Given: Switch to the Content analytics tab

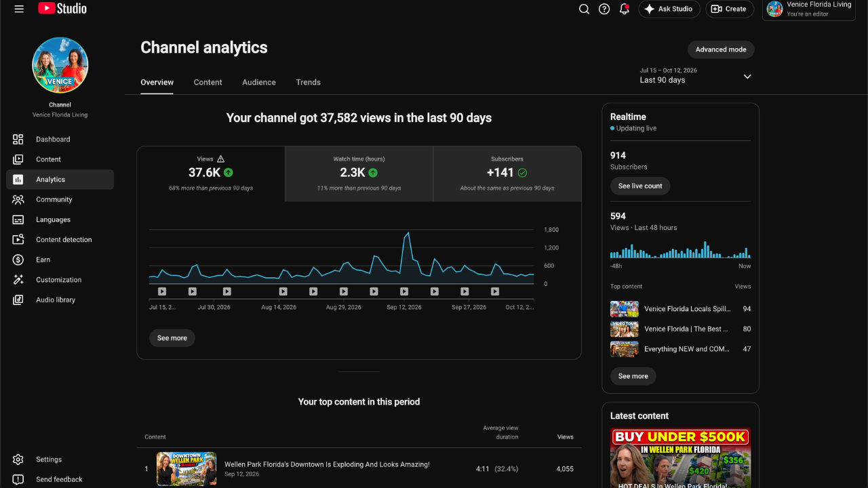Looking at the screenshot, I should point(208,82).
